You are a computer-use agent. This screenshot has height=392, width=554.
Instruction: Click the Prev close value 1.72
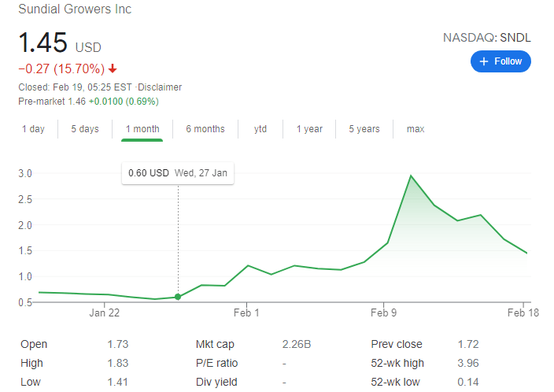click(x=468, y=344)
